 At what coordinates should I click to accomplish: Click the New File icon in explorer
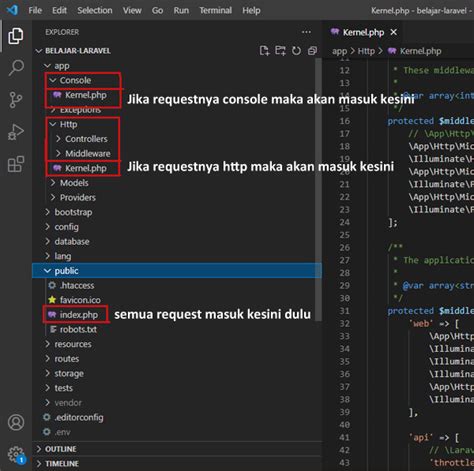pos(264,51)
